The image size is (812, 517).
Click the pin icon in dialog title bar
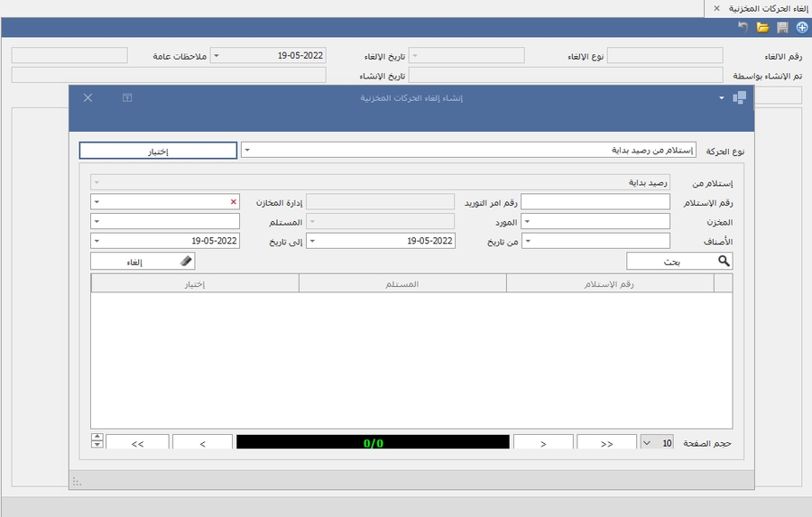tap(127, 97)
